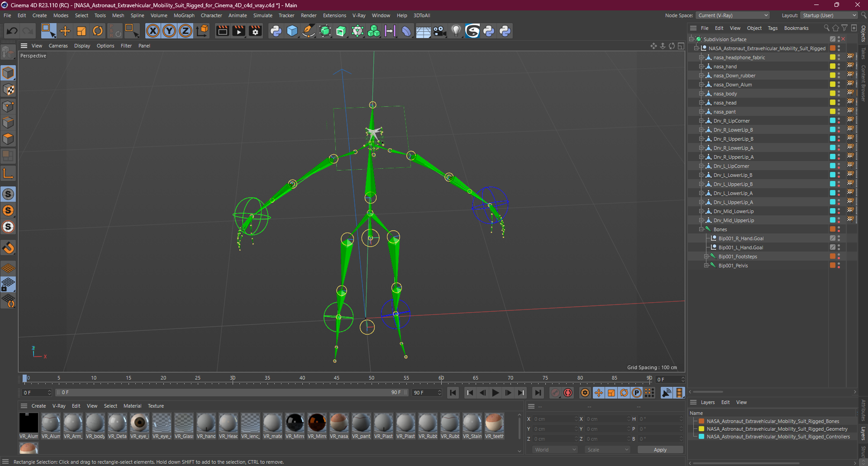The image size is (868, 466).
Task: Select the Scale tool
Action: tap(81, 31)
